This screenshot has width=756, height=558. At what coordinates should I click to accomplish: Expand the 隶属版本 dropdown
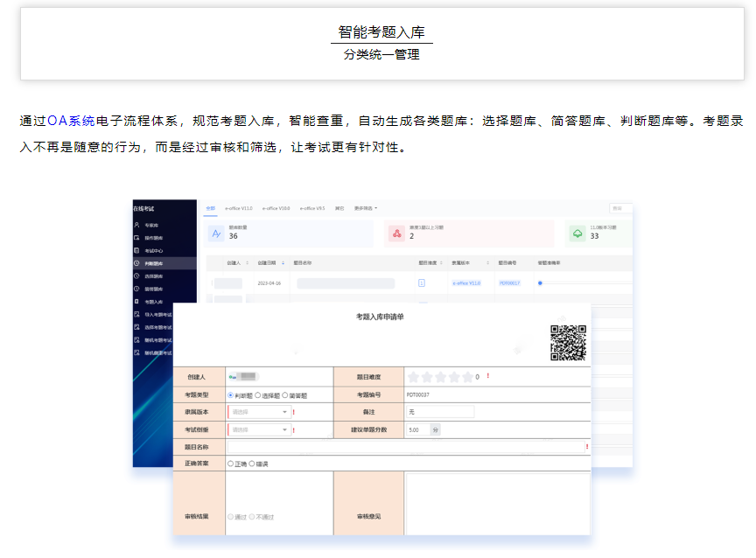tap(259, 412)
